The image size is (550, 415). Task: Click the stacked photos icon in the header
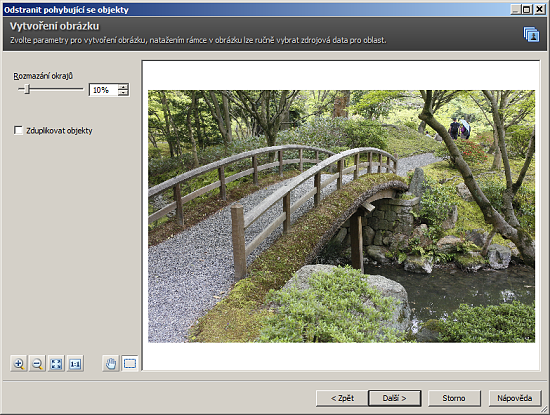point(531,34)
